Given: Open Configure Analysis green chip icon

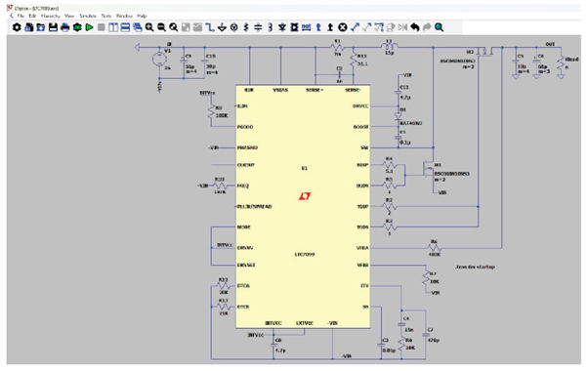Looking at the screenshot, I should pyautogui.click(x=77, y=27).
